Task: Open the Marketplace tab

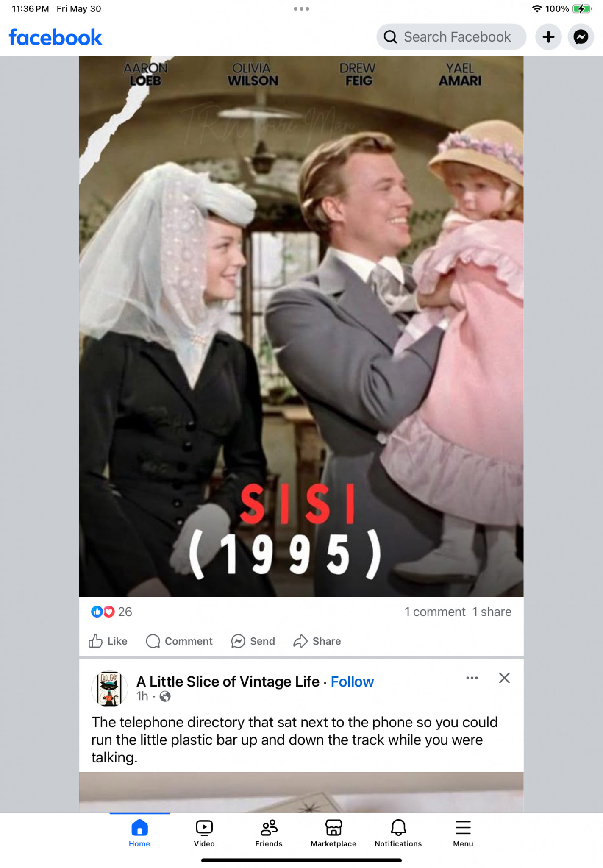Action: [x=333, y=833]
